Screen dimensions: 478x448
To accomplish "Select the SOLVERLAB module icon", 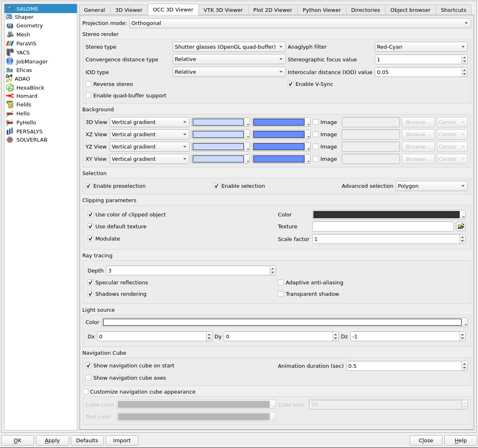I will pyautogui.click(x=10, y=140).
